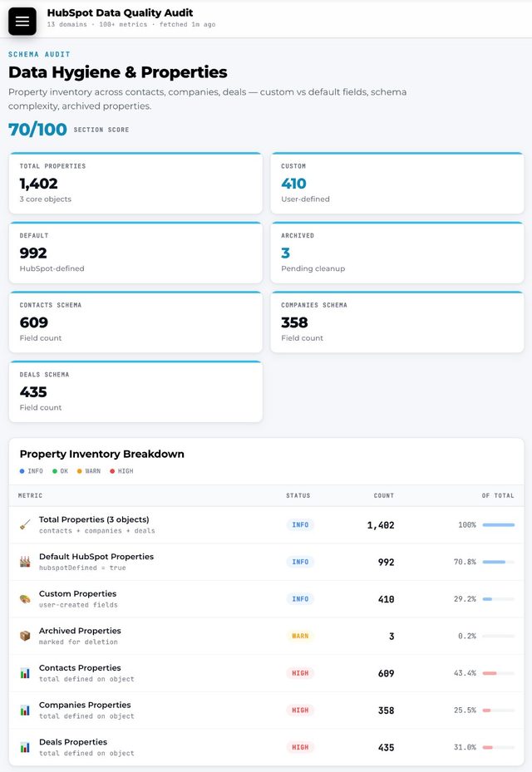532x772 pixels.
Task: Click the COUNT column header
Action: pos(384,495)
